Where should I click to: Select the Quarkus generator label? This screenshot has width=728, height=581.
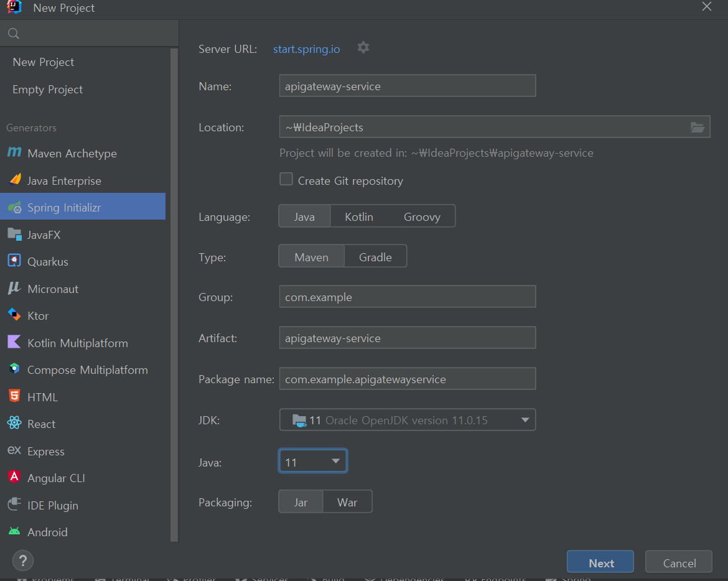click(48, 262)
